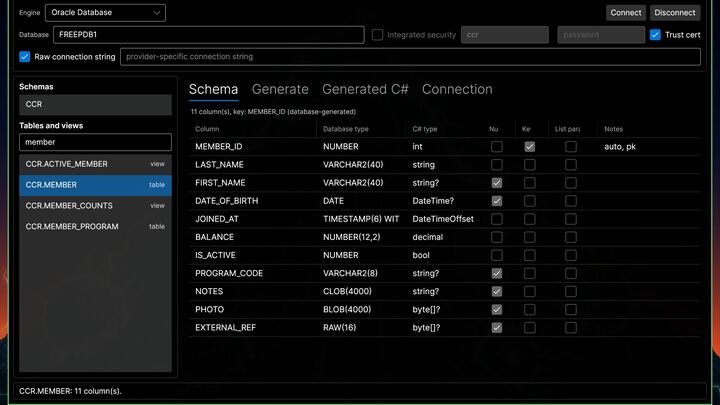Toggle list parameter checkbox for IS_ACTIVE

click(571, 255)
